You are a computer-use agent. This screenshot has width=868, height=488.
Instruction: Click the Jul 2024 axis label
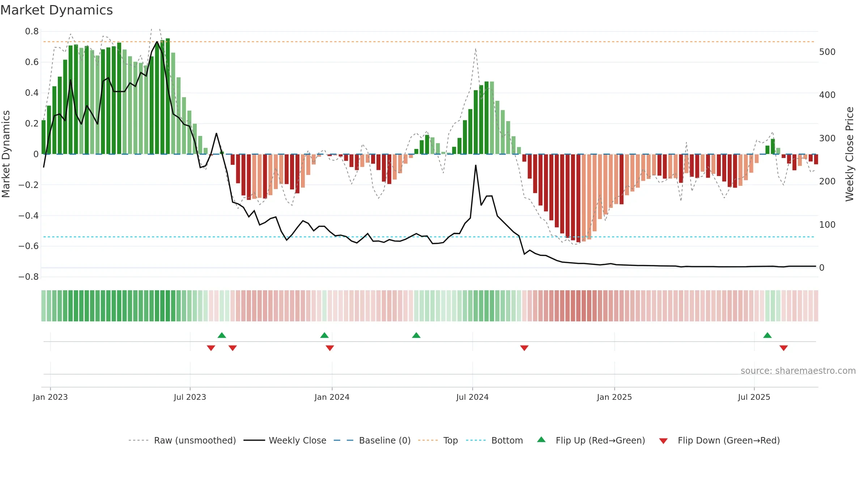coord(472,397)
